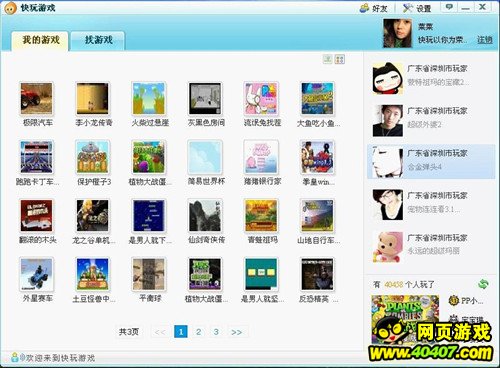This screenshot has width=500, height=368.
Task: Launch the 流氓兔找茬 game
Action: click(261, 99)
